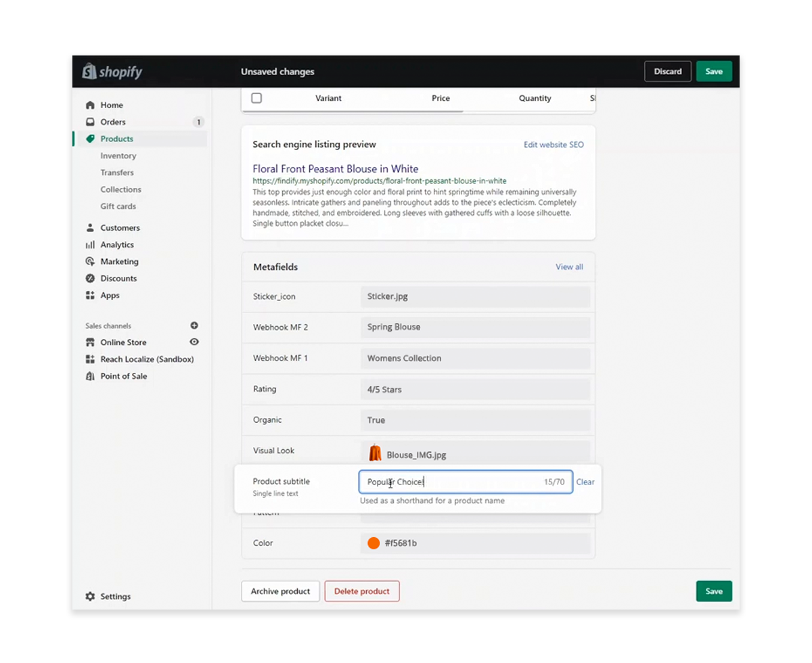Click the Orders inbox icon
This screenshot has height=663, width=812.
tap(90, 122)
